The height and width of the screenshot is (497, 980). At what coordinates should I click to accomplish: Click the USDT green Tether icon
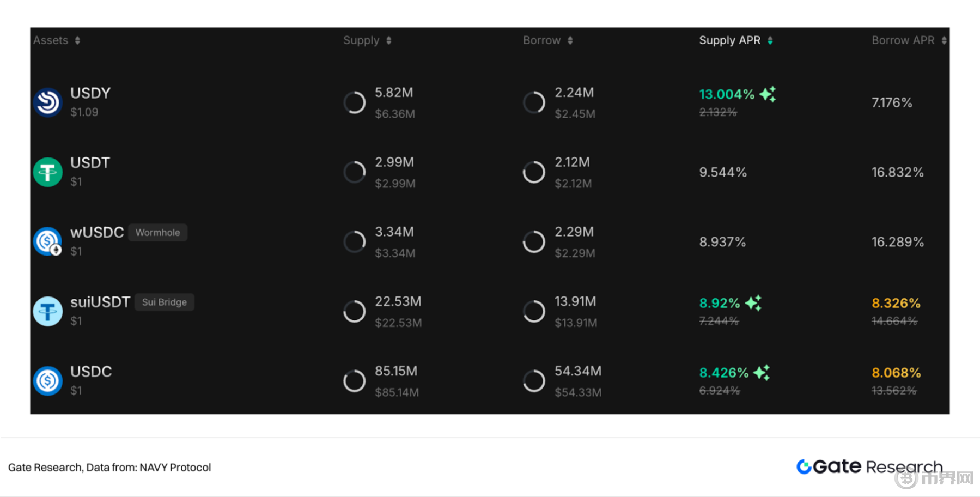click(x=48, y=172)
